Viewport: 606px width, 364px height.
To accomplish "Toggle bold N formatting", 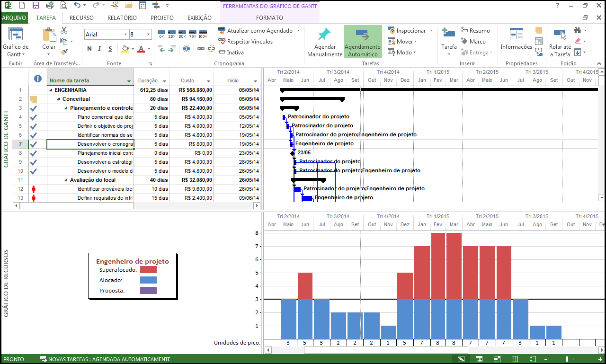I will (89, 49).
